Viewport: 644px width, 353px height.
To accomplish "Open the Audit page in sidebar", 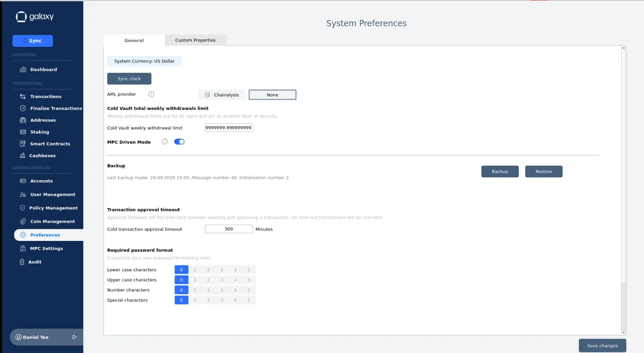I will (x=35, y=262).
